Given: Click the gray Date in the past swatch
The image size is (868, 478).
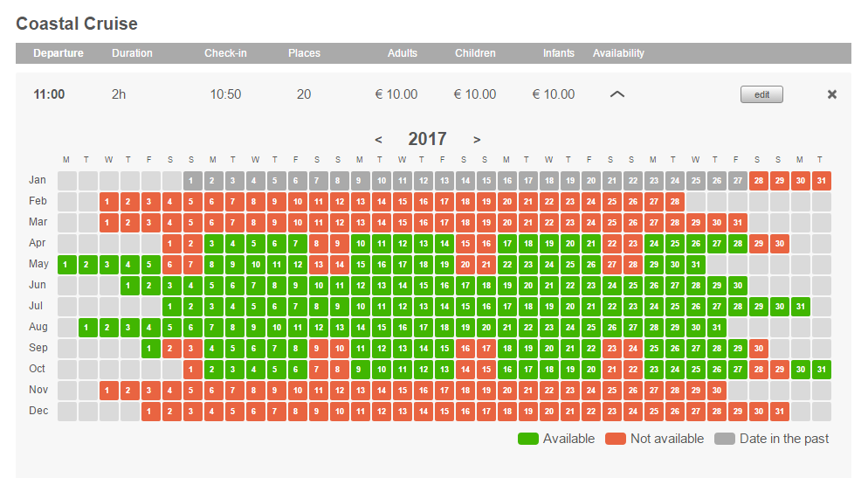Looking at the screenshot, I should coord(724,439).
